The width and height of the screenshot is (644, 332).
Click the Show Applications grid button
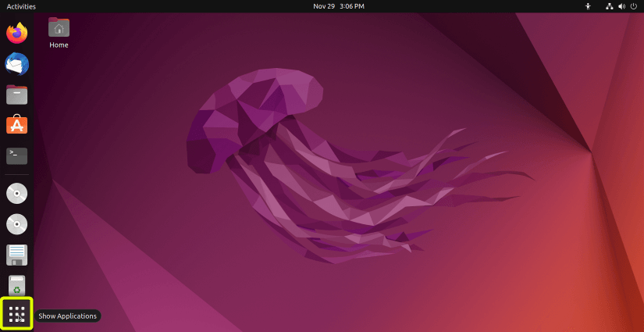point(17,314)
